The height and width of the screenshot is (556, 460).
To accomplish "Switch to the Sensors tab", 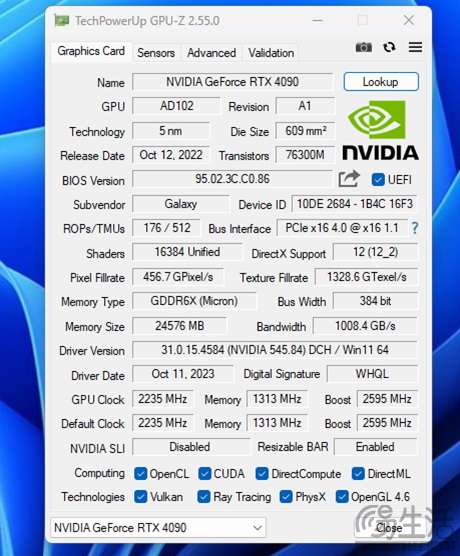I will tap(156, 53).
